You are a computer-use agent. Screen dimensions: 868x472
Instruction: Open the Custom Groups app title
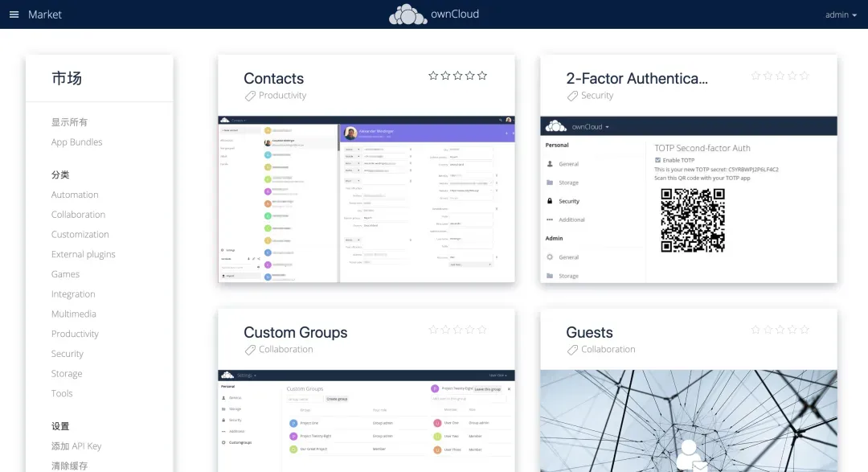pyautogui.click(x=296, y=333)
